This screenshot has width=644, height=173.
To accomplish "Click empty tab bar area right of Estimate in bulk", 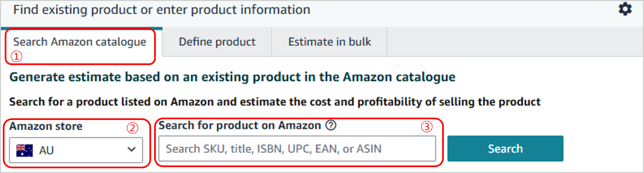I will [x=515, y=42].
